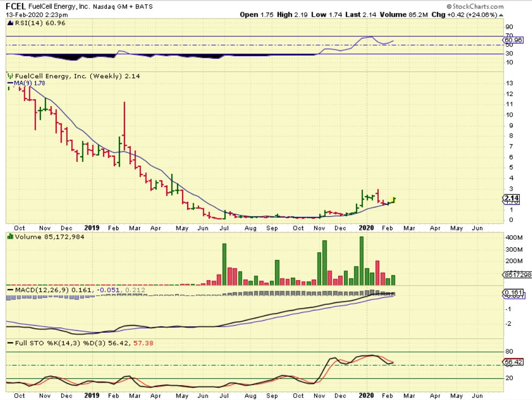Image resolution: width=532 pixels, height=400 pixels.
Task: Click the 'High 2.19' quote value
Action: point(292,15)
